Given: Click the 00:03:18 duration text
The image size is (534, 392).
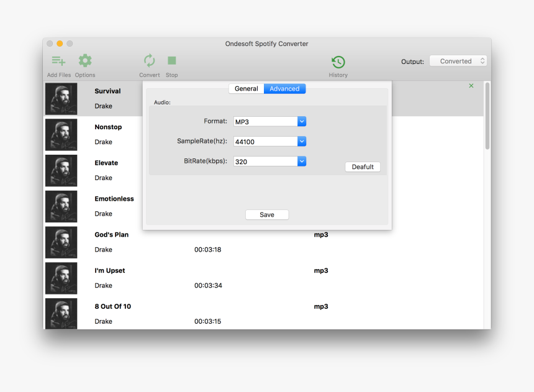Looking at the screenshot, I should (x=208, y=250).
